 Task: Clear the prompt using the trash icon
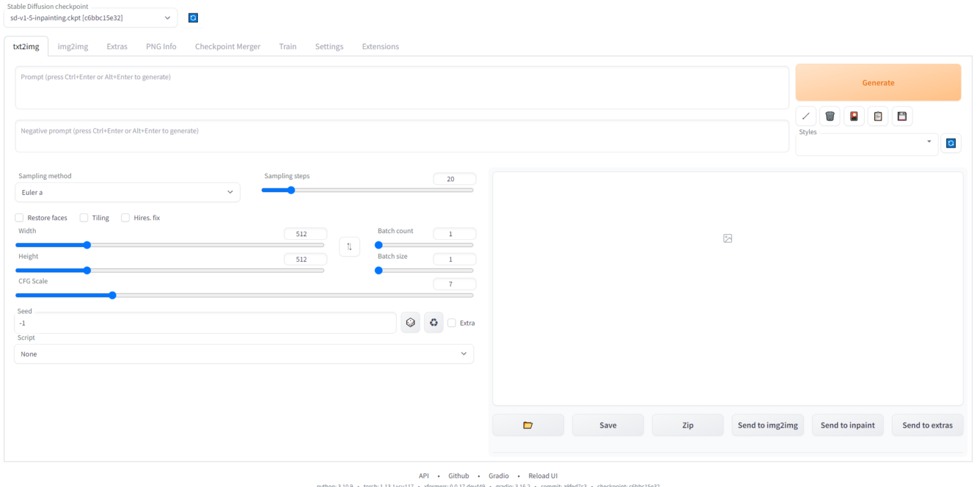[829, 116]
